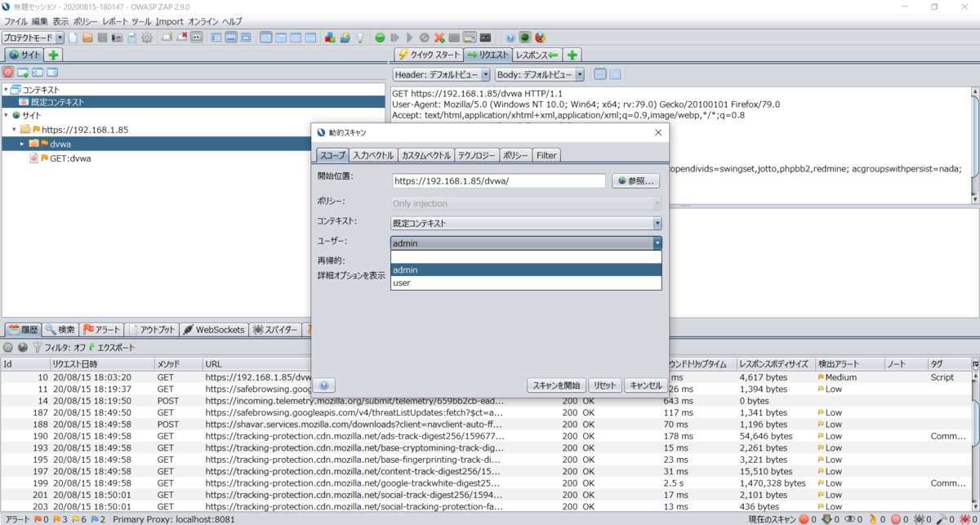
Task: Switch to the Quick Start tab
Action: click(429, 55)
